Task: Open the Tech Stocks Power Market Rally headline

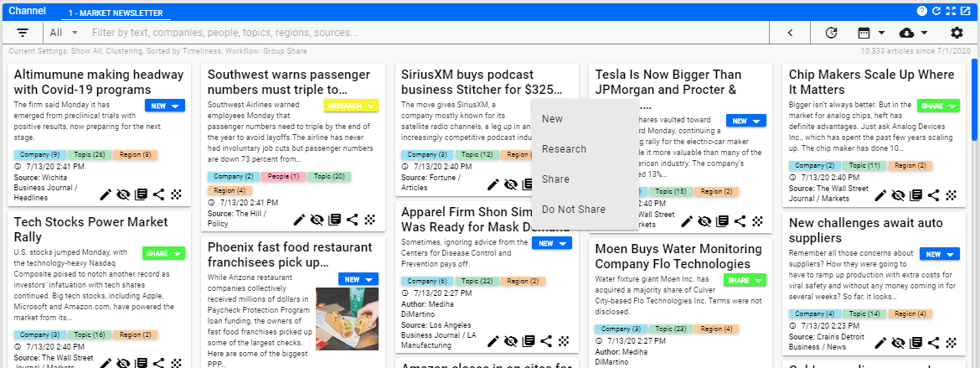Action: 90,230
